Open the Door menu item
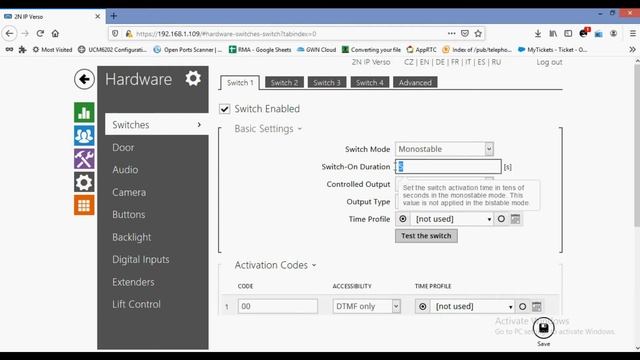 point(123,147)
